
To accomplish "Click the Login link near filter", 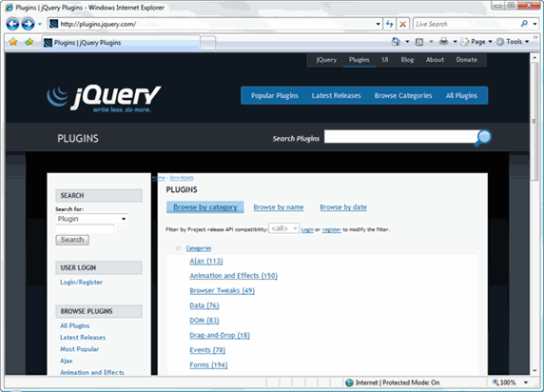I will click(307, 229).
